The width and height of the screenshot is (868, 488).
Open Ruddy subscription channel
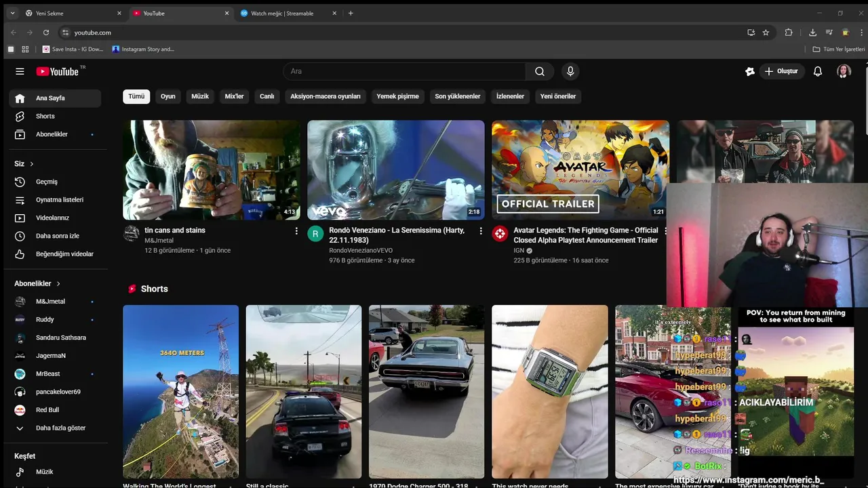(x=55, y=320)
